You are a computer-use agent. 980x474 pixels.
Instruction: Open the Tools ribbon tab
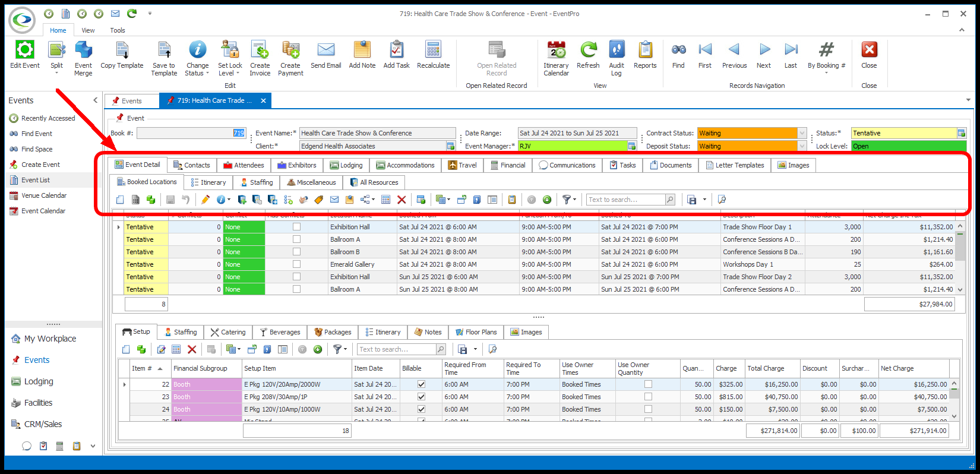pyautogui.click(x=118, y=30)
